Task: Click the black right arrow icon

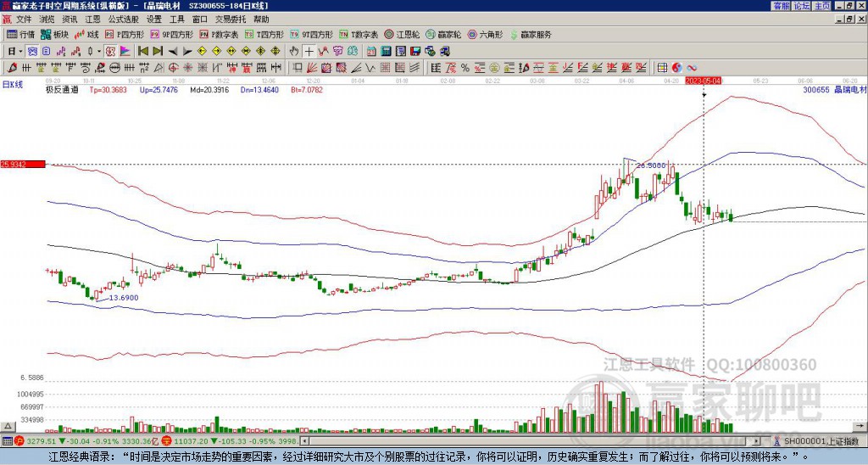Action: tap(187, 52)
